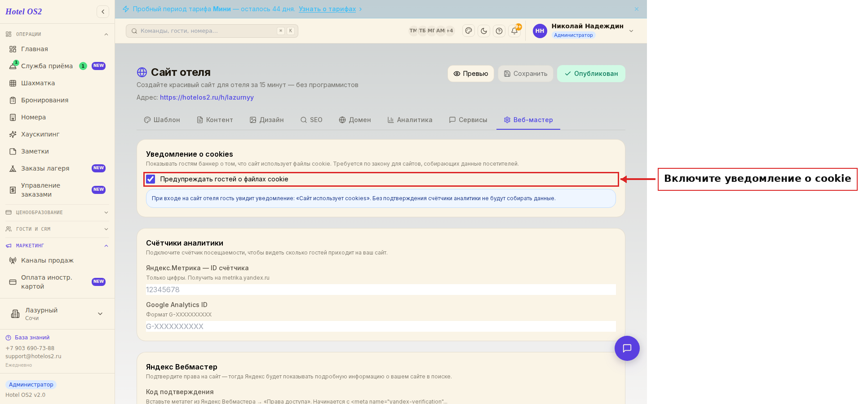
Task: Open the Лазурный hotel selector dropdown
Action: point(57,314)
